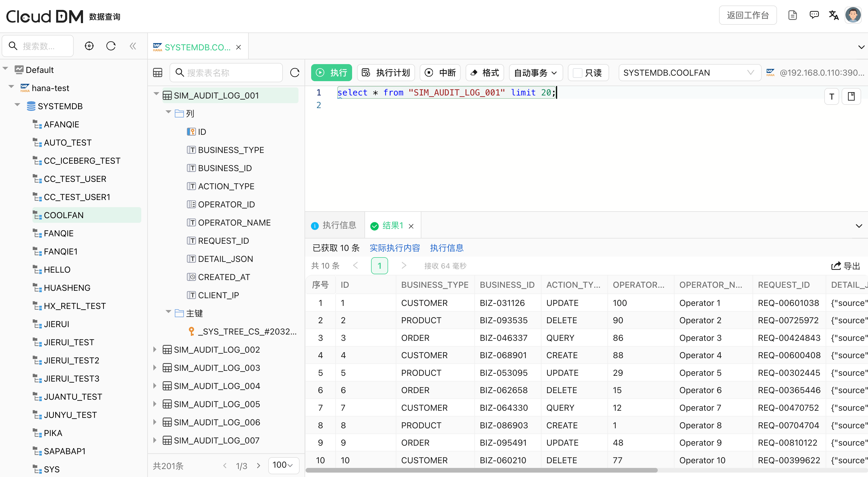
Task: Refresh the table list
Action: (294, 73)
